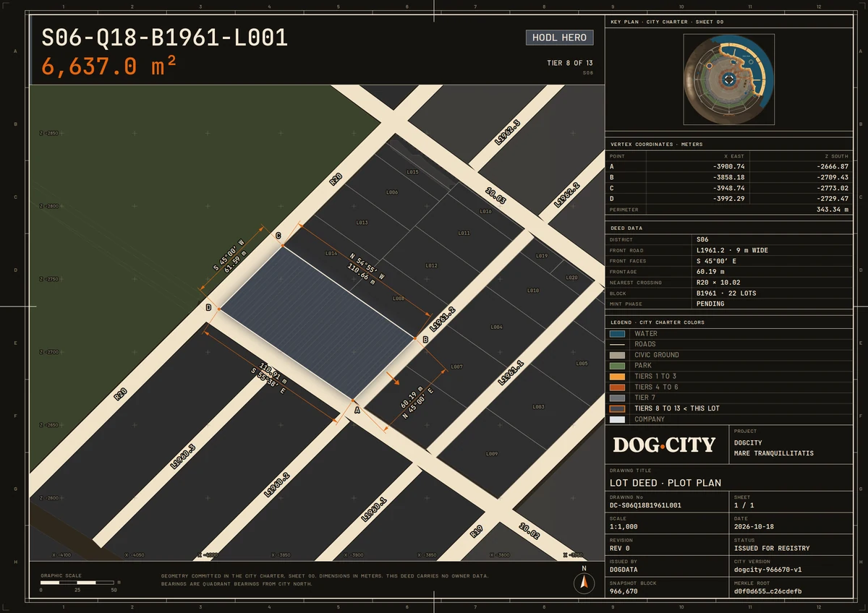Image resolution: width=868 pixels, height=613 pixels.
Task: Click lot title S06-Q18-B1961-L001
Action: point(165,38)
